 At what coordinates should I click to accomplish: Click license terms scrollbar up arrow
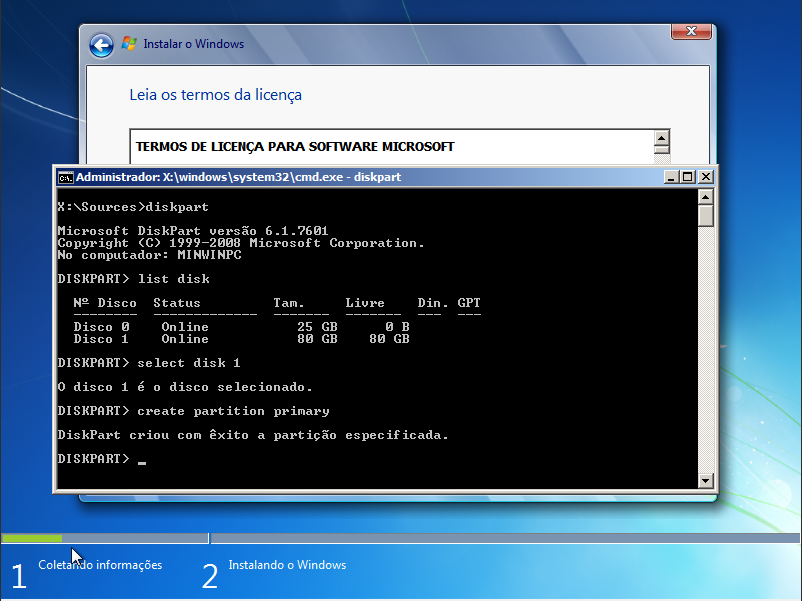pyautogui.click(x=662, y=138)
